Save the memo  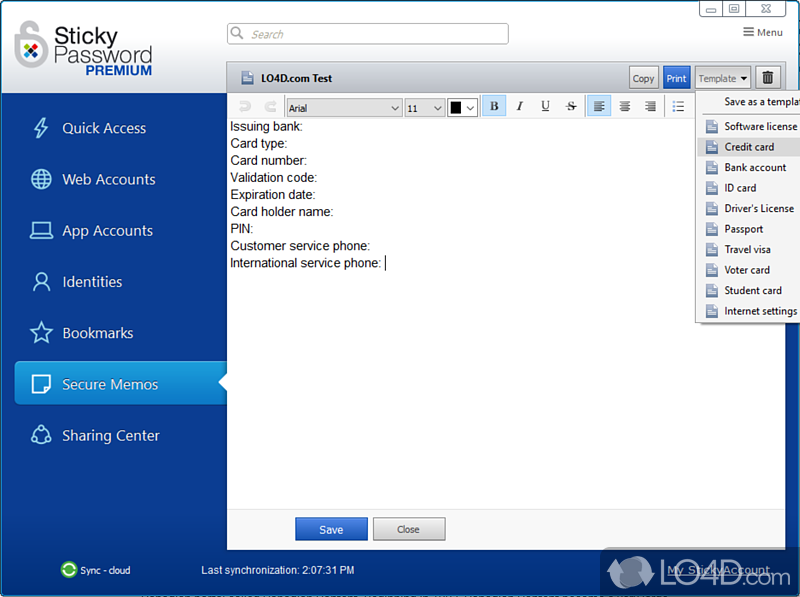(x=331, y=529)
